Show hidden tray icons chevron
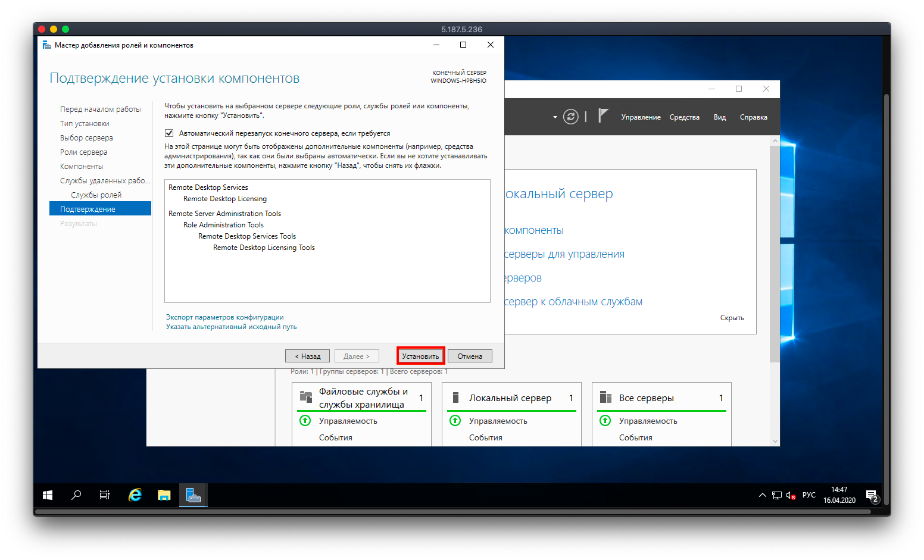The width and height of the screenshot is (924, 560). pos(762,495)
